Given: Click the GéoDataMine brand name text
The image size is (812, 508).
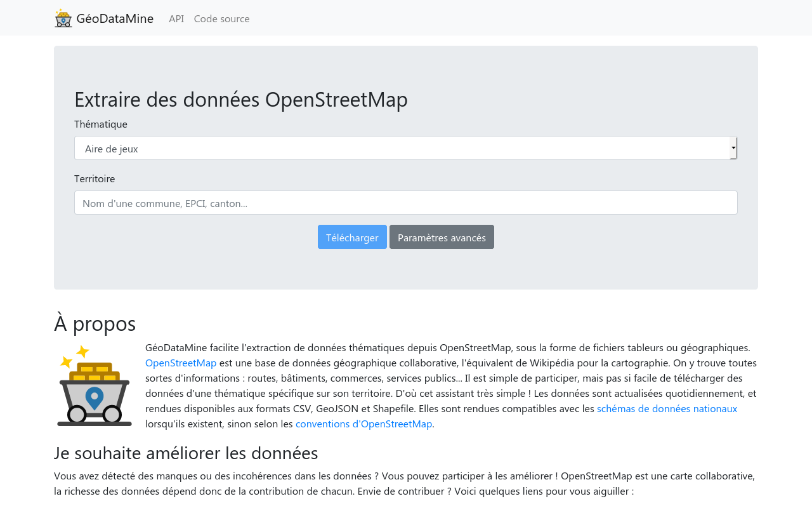Looking at the screenshot, I should [x=115, y=18].
